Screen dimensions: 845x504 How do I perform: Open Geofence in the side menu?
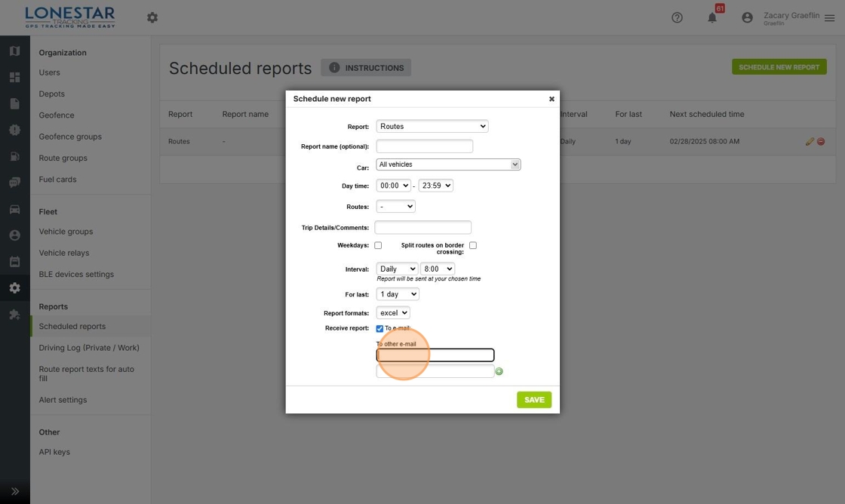pos(57,115)
